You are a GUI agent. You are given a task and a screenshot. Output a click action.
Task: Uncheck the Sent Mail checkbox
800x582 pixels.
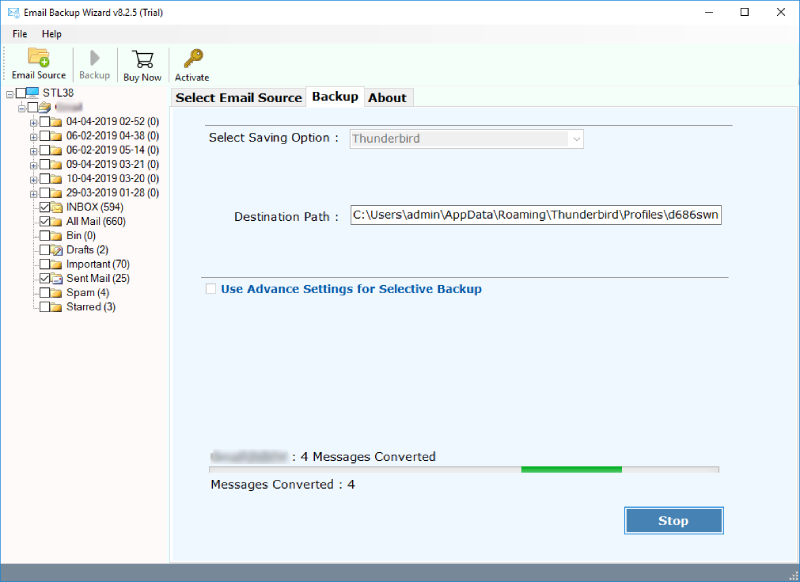click(x=43, y=278)
